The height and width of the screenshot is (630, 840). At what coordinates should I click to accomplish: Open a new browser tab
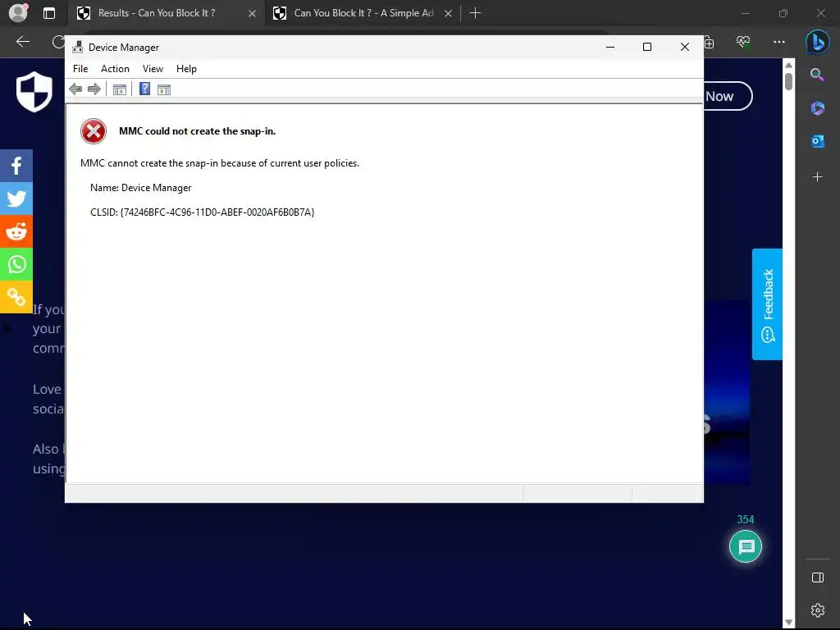475,13
